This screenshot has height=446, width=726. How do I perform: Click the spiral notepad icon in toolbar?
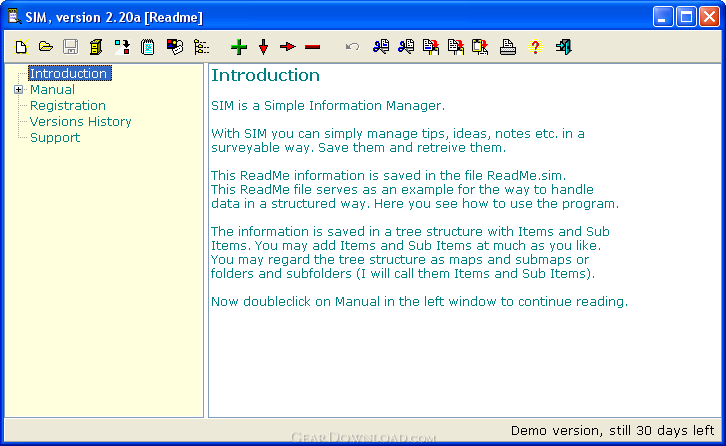click(x=148, y=47)
